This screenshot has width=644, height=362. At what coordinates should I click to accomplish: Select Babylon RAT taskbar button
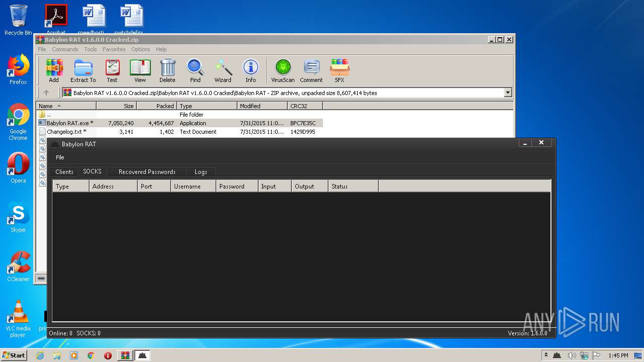click(142, 355)
